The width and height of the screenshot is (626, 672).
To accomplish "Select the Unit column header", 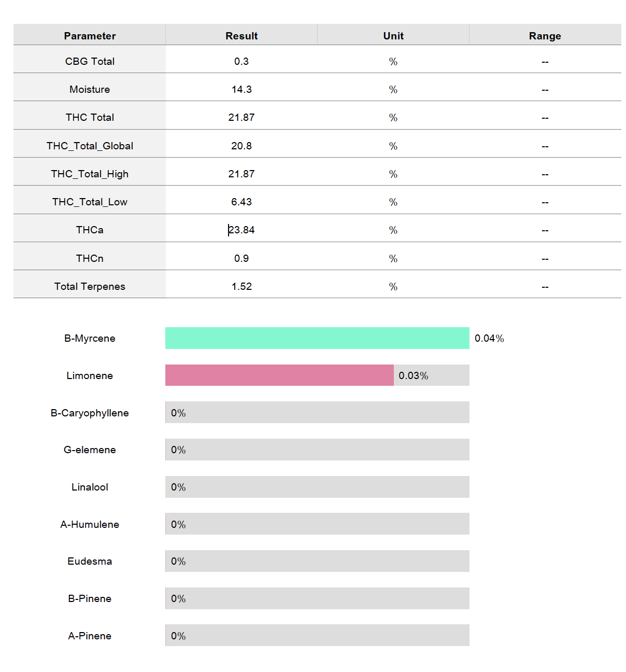I will coord(393,36).
